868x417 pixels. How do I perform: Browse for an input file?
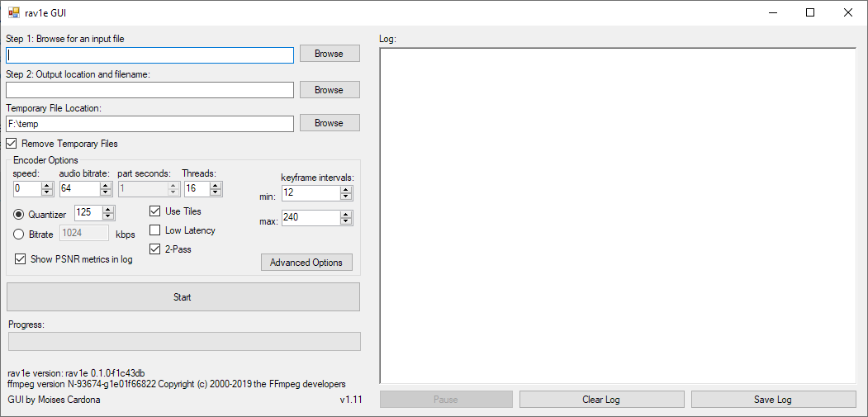[329, 54]
